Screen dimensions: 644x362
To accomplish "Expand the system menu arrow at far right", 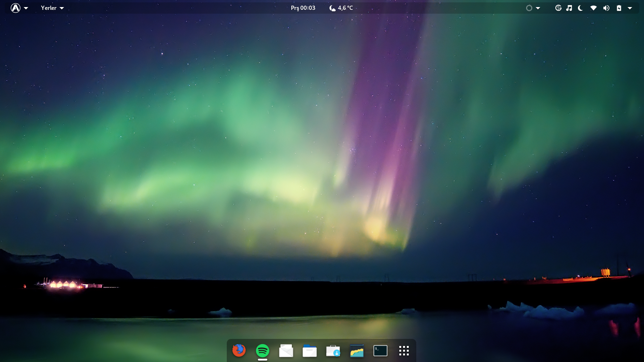I will [x=630, y=8].
